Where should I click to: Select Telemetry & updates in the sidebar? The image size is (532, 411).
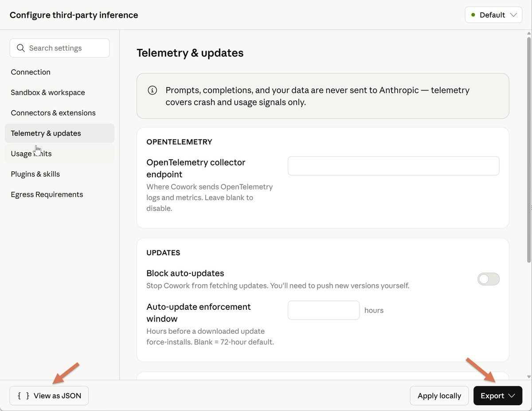[60, 133]
